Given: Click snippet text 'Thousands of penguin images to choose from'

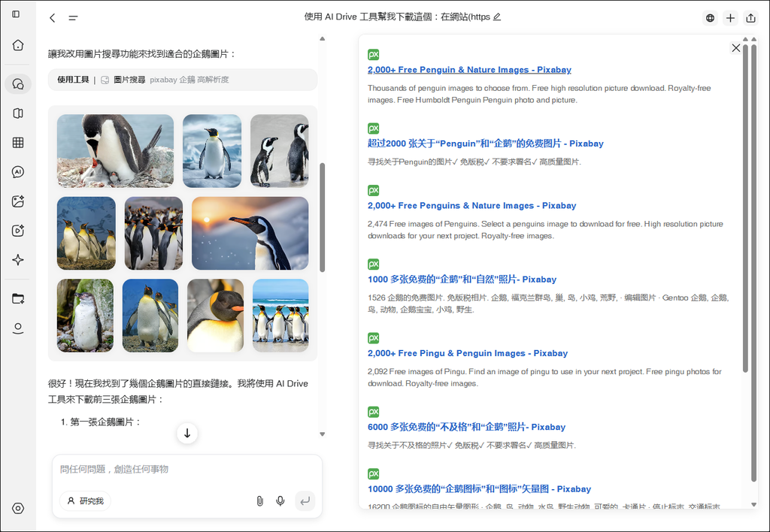Looking at the screenshot, I should click(x=448, y=89).
